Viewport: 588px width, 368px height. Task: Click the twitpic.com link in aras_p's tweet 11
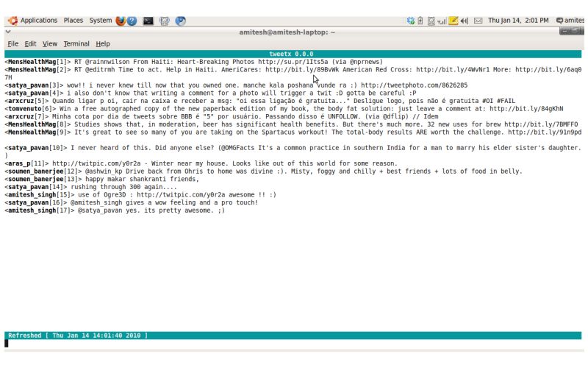click(96, 163)
